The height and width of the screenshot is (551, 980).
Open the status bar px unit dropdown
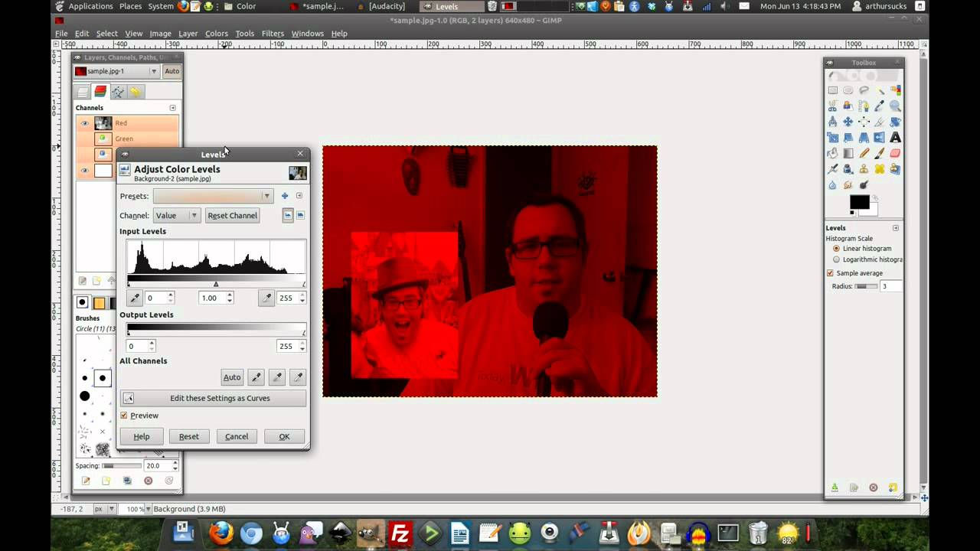(x=105, y=509)
